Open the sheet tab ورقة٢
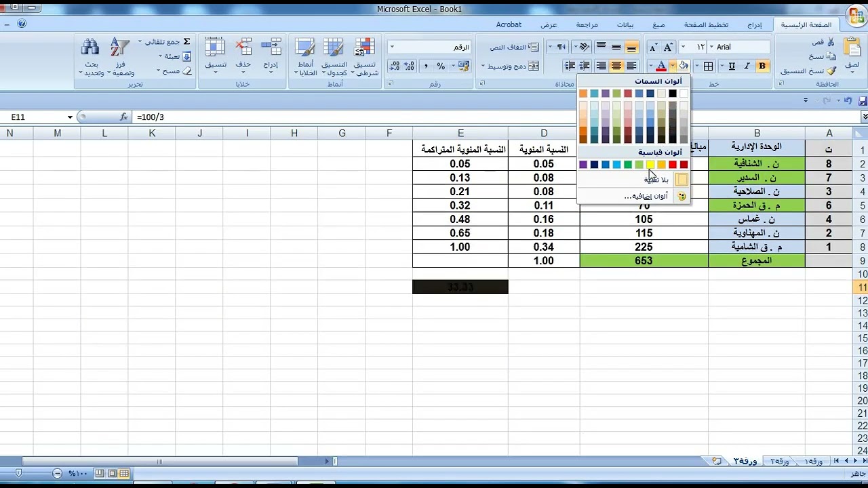This screenshot has width=868, height=488. coord(779,461)
